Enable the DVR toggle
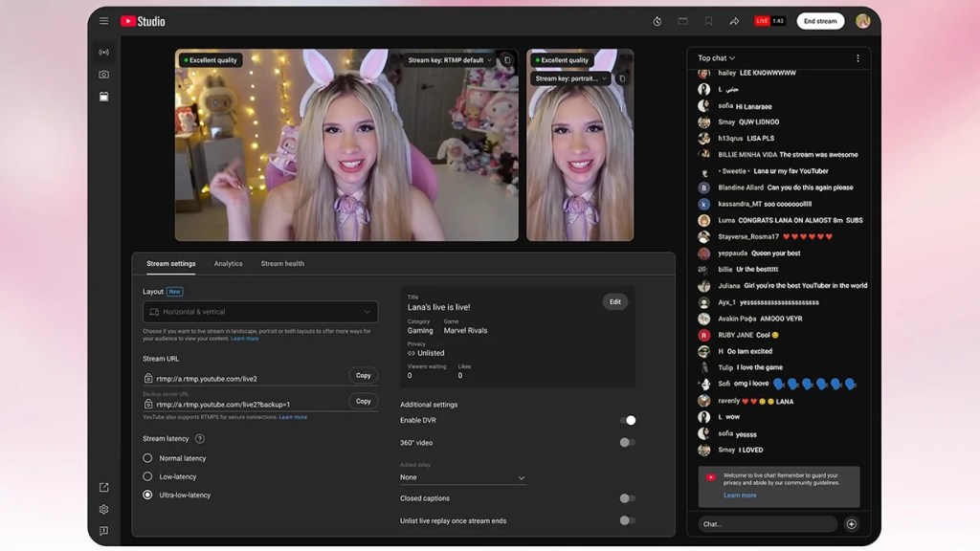This screenshot has height=551, width=980. 630,419
